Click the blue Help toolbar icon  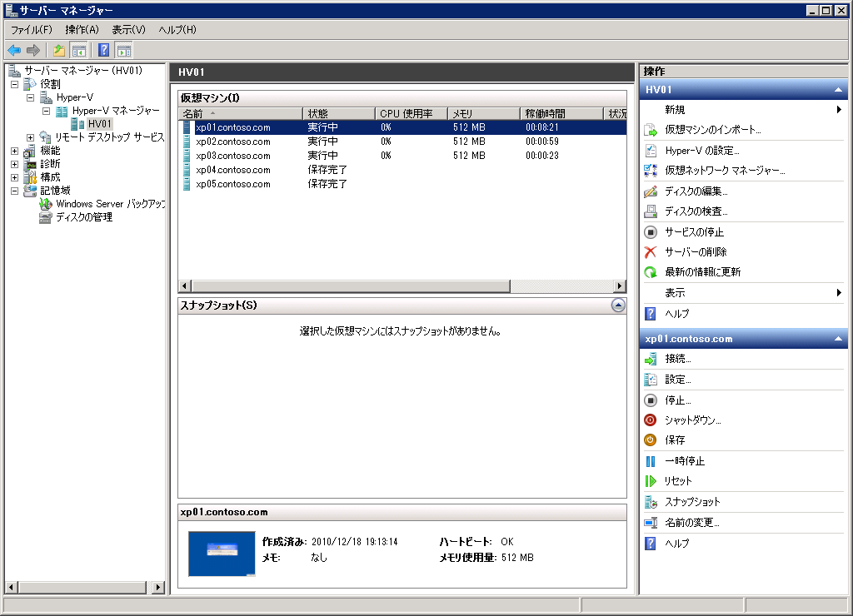coord(103,51)
